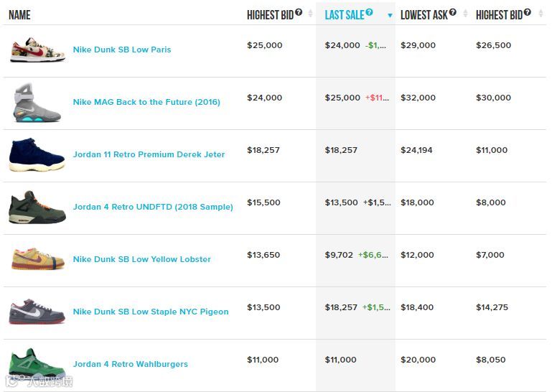Click the green Jordan 4 Wahlburgers thumbnail
Image resolution: width=552 pixels, height=392 pixels.
pyautogui.click(x=37, y=364)
